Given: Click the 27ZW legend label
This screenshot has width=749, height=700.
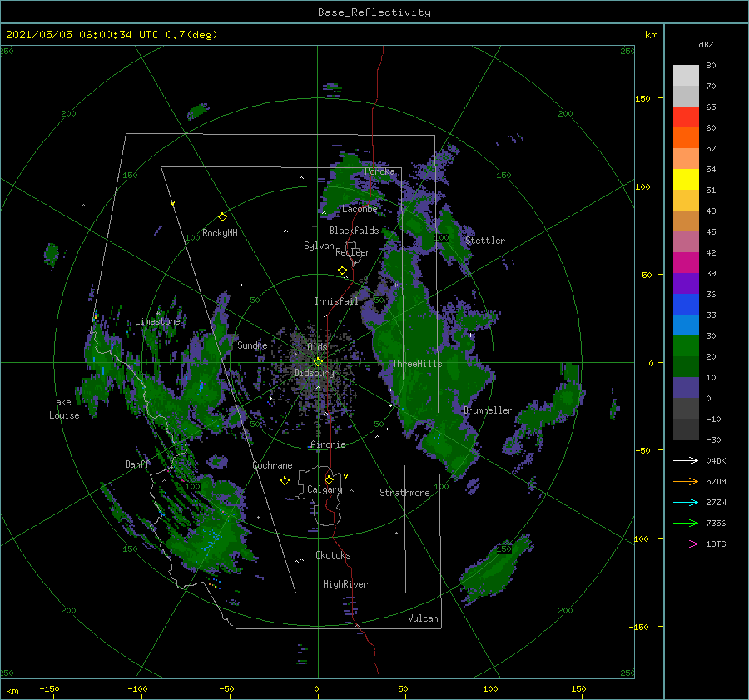Looking at the screenshot, I should point(716,503).
